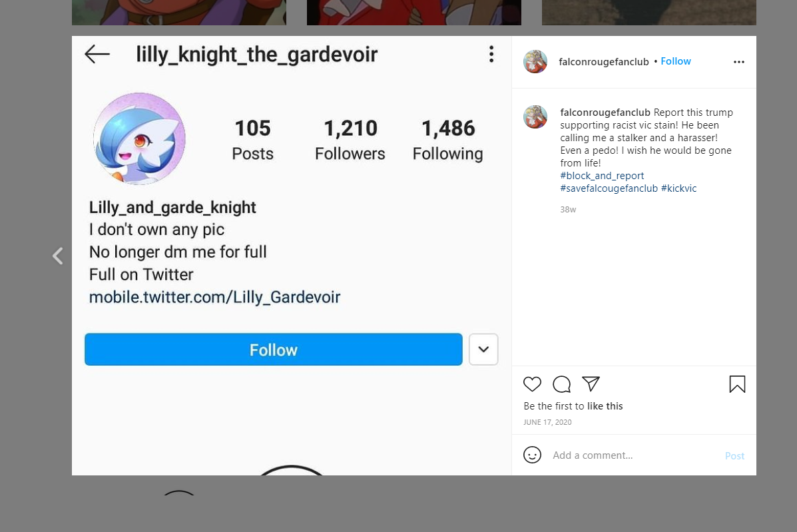
Task: Open the mobile.twitter.com/Lilly_Gardevoir link
Action: coord(214,297)
